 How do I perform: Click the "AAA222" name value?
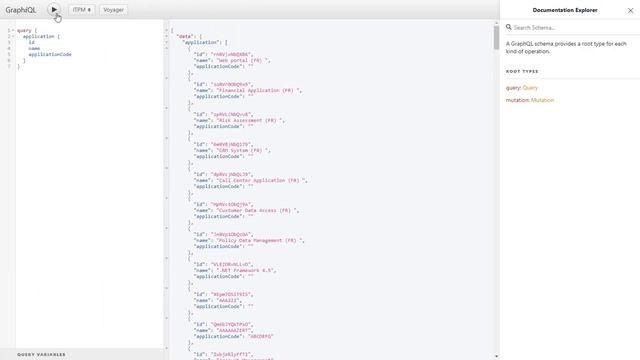coord(229,300)
